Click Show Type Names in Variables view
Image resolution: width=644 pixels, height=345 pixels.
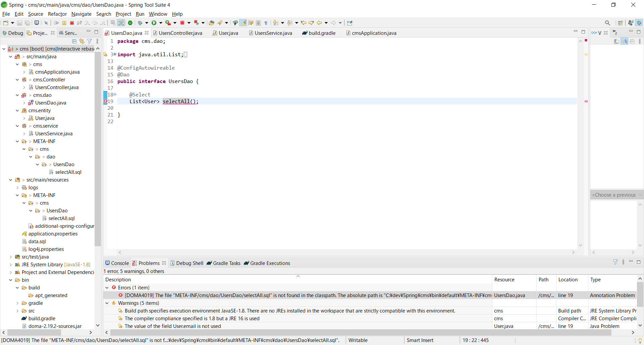tap(616, 41)
